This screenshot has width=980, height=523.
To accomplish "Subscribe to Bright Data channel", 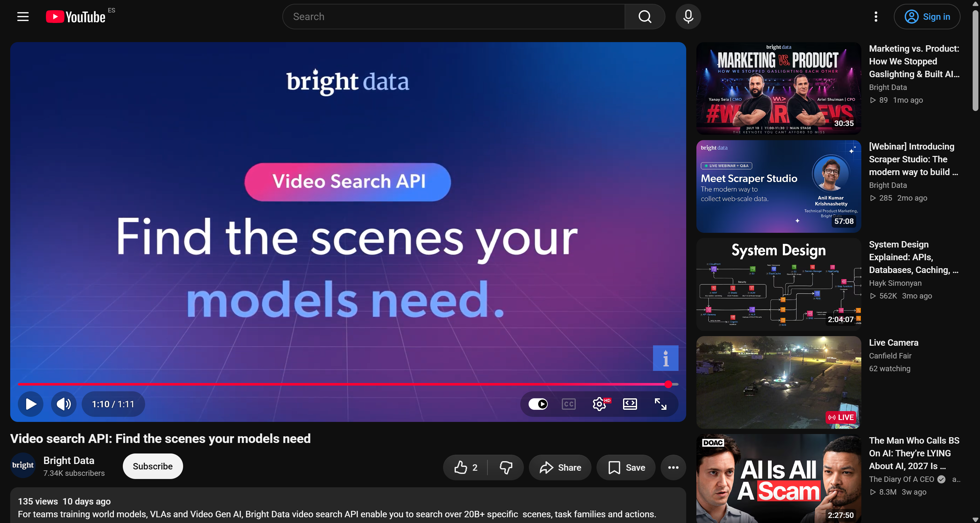I will click(x=152, y=466).
